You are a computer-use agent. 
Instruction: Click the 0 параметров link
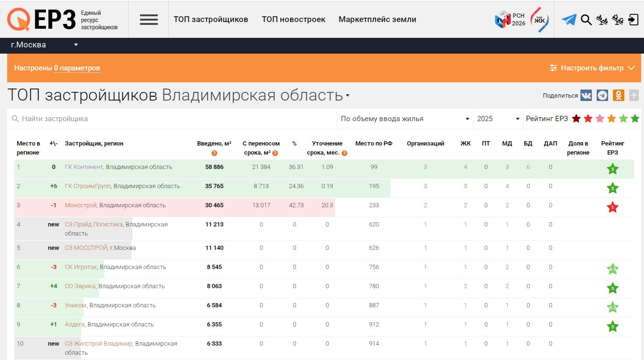click(x=77, y=68)
